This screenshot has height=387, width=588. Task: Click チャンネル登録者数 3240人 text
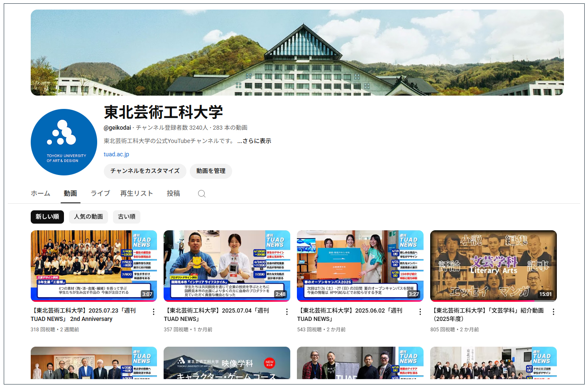point(172,128)
